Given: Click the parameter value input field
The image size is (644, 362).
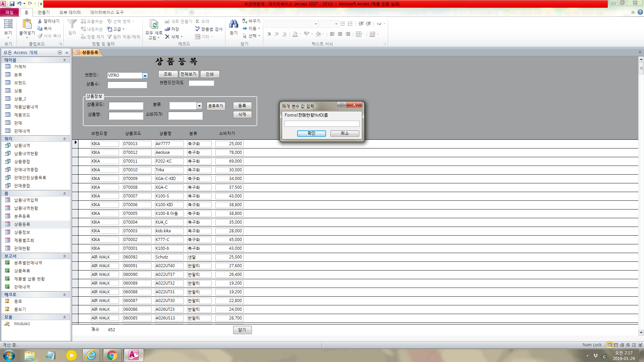Looking at the screenshot, I should pyautogui.click(x=322, y=124).
